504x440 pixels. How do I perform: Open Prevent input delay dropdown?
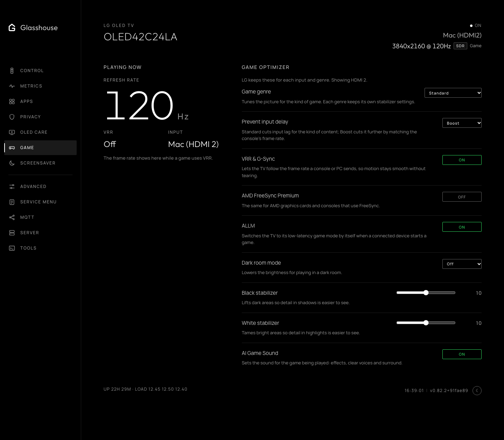click(x=462, y=123)
